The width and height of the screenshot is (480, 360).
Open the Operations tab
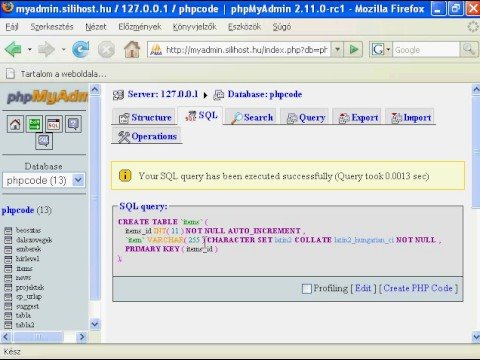tap(147, 136)
